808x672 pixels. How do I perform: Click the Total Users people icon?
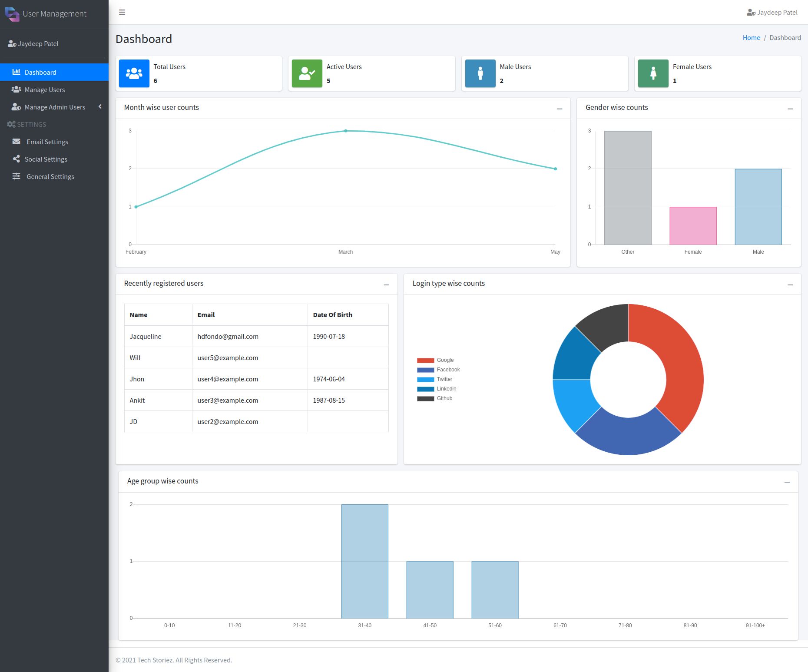134,73
